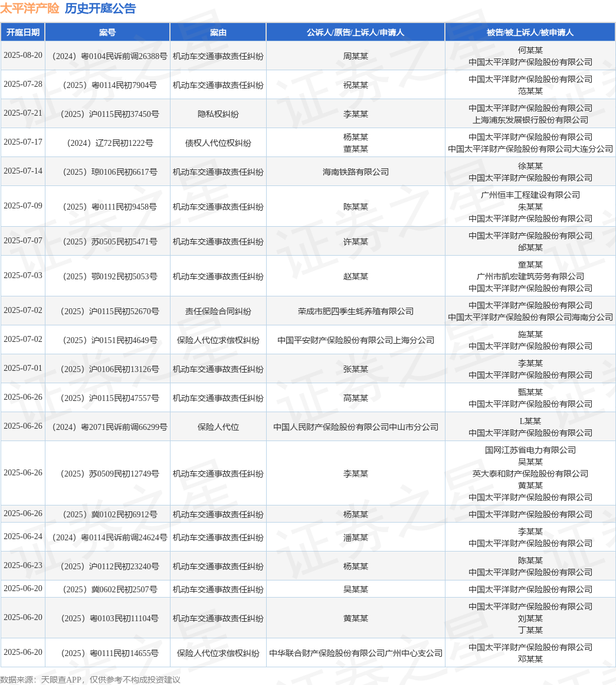Screen dimensions: 616x685
Task: Click plaintiff 吴某某
Action: 355,589
